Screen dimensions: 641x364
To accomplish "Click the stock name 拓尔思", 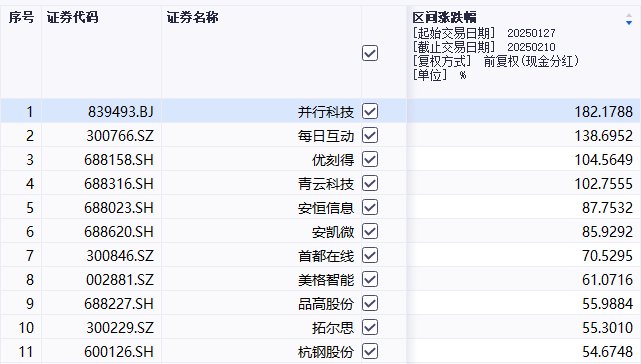I will click(333, 328).
